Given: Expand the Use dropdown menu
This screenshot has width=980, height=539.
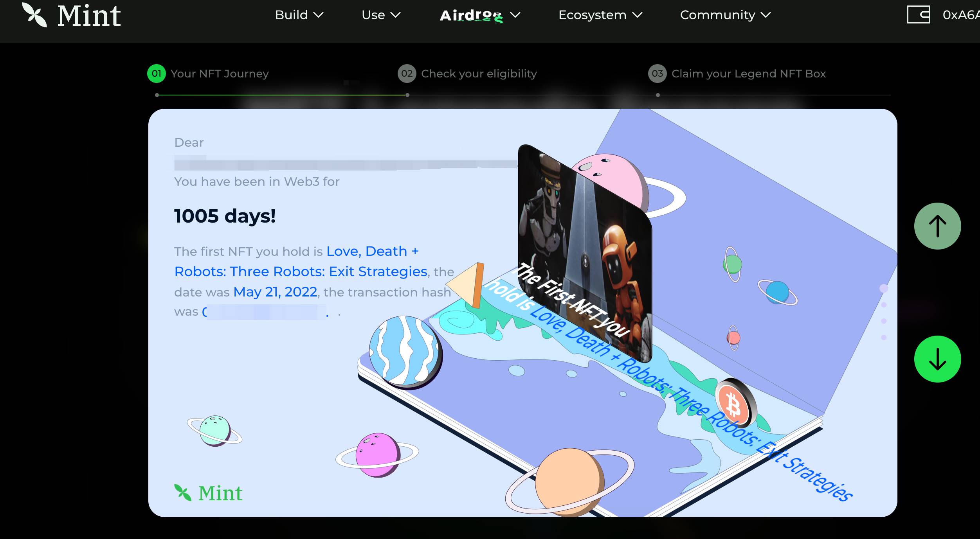Looking at the screenshot, I should [x=382, y=14].
